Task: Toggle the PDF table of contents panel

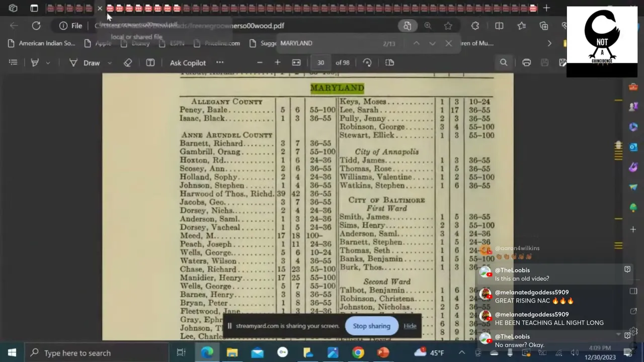Action: point(13,62)
